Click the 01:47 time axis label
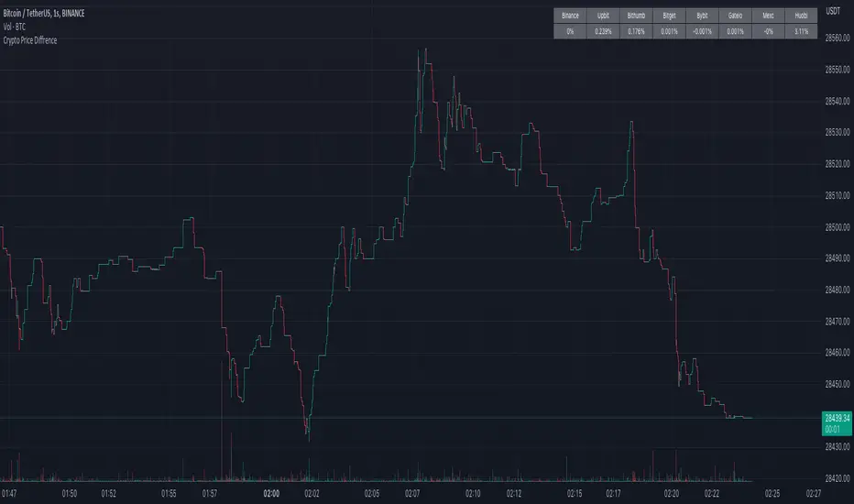 click(9, 494)
